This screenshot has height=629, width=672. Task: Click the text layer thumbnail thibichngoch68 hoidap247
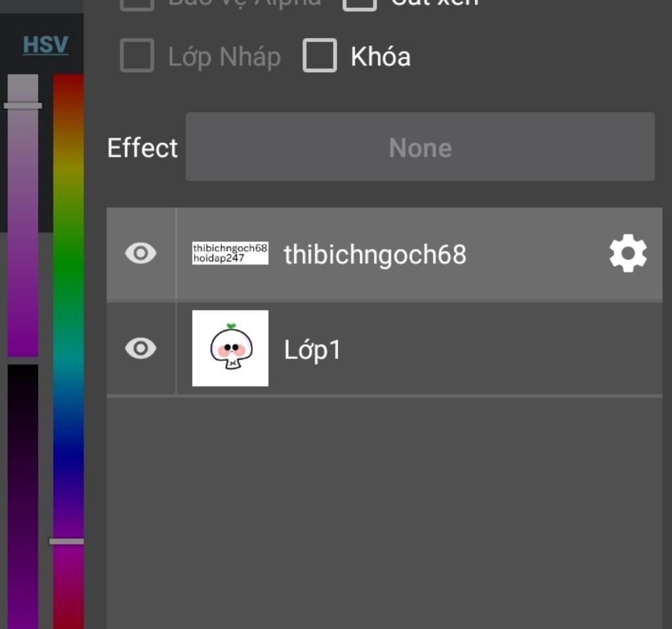pos(230,253)
